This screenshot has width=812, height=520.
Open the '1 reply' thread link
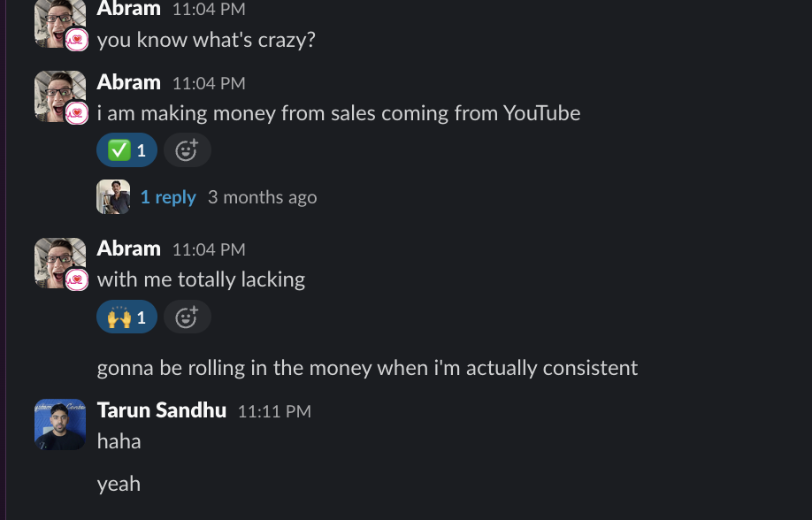point(168,197)
